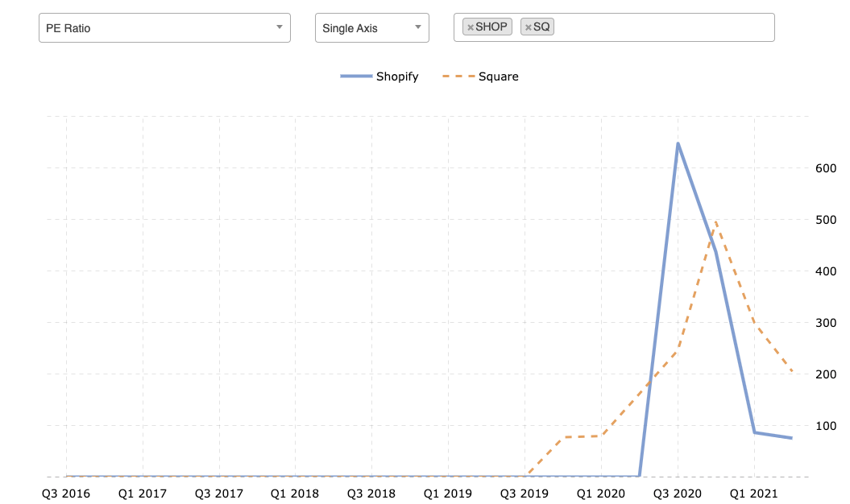Click the Q3 2018 axis label
The height and width of the screenshot is (504, 850).
coord(371,494)
